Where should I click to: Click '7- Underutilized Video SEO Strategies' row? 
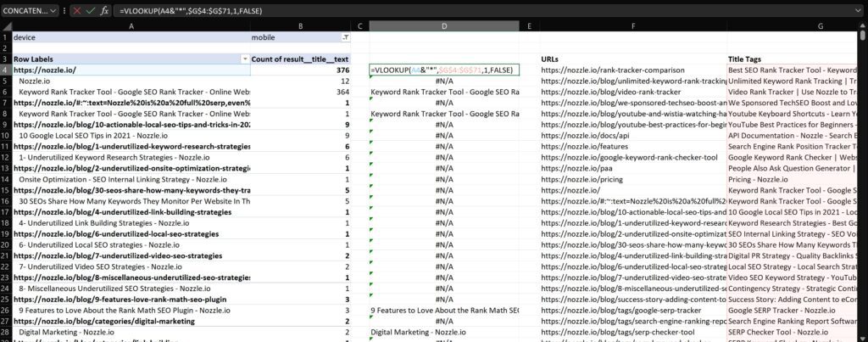[x=131, y=266]
